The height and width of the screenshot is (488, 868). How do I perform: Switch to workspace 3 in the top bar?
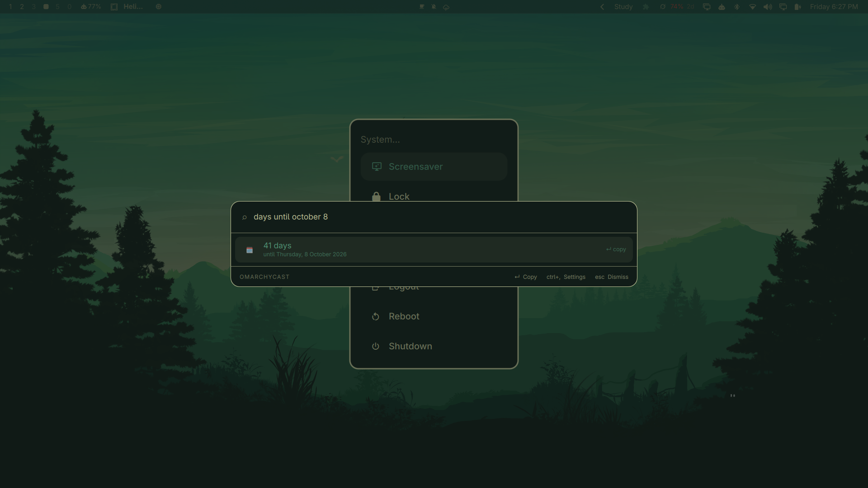(34, 7)
